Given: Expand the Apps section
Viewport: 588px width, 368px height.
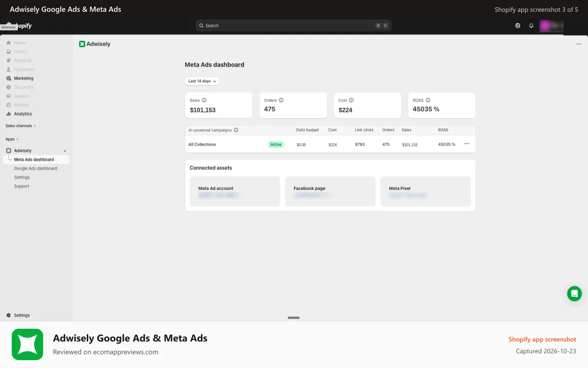Looking at the screenshot, I should point(12,139).
